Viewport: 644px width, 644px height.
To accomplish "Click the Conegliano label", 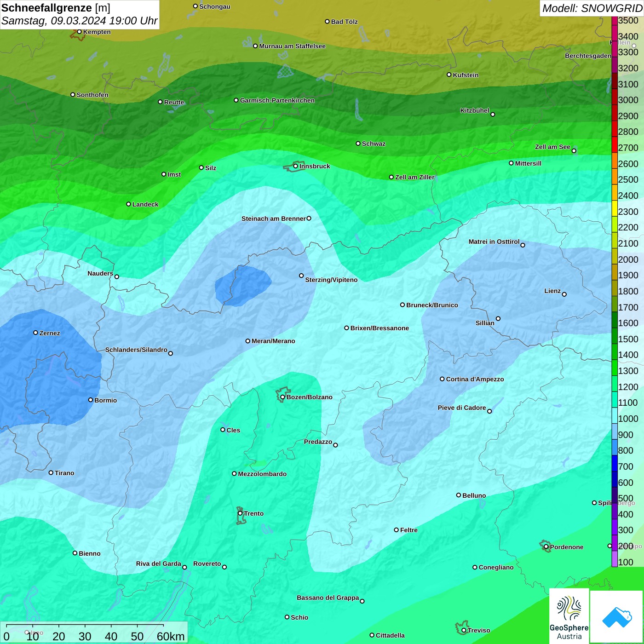I will coord(496,567).
